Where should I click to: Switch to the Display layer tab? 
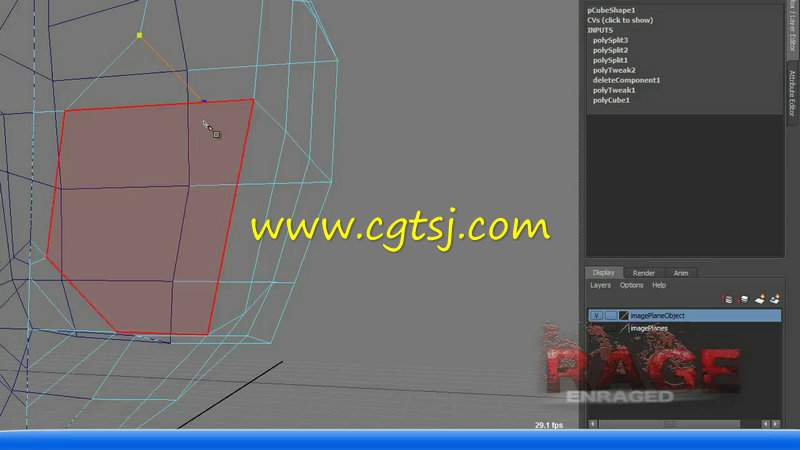point(604,273)
